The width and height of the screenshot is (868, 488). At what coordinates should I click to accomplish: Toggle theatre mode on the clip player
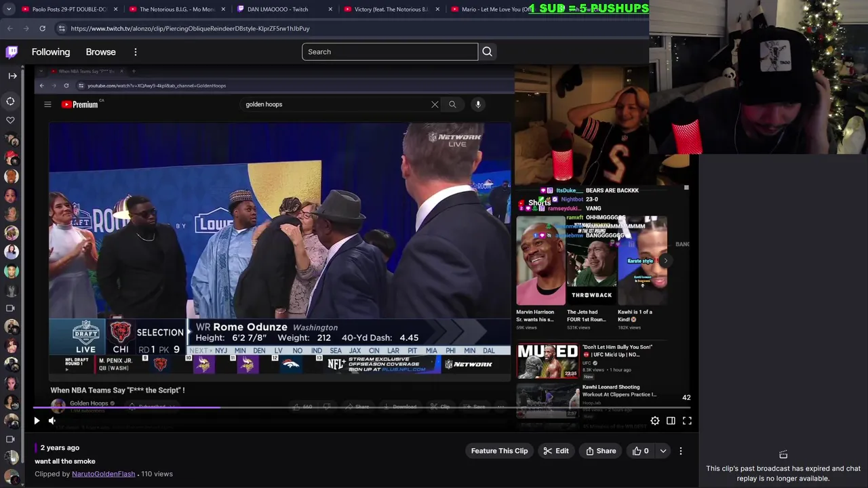671,421
